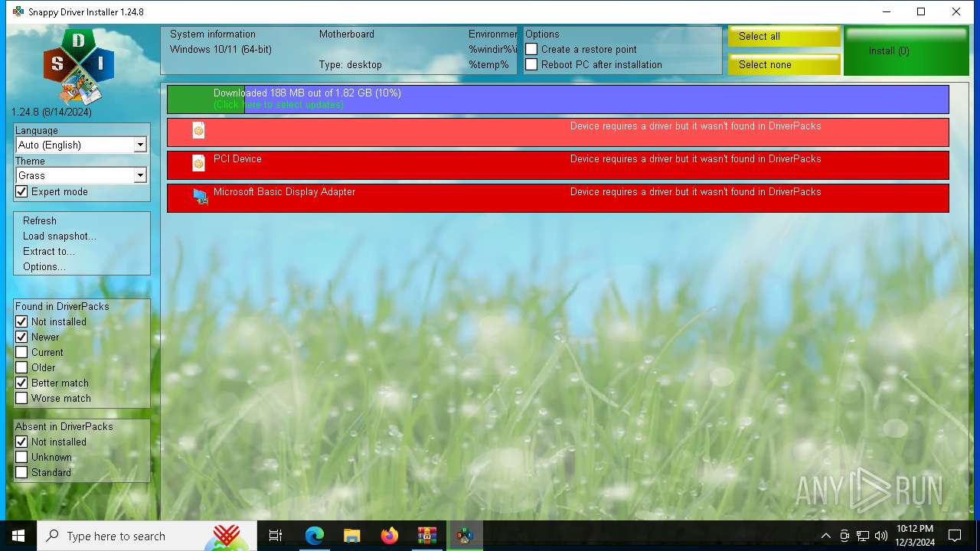Click the Motherboard info heading
Image resolution: width=980 pixels, height=551 pixels.
pyautogui.click(x=347, y=34)
